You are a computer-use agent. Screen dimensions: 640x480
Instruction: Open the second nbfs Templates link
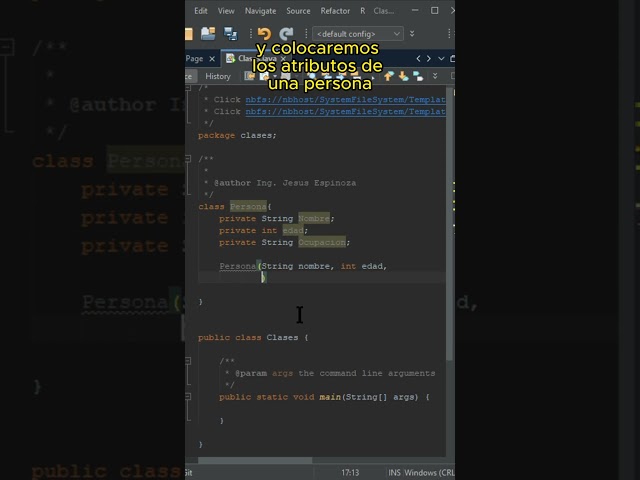345,111
